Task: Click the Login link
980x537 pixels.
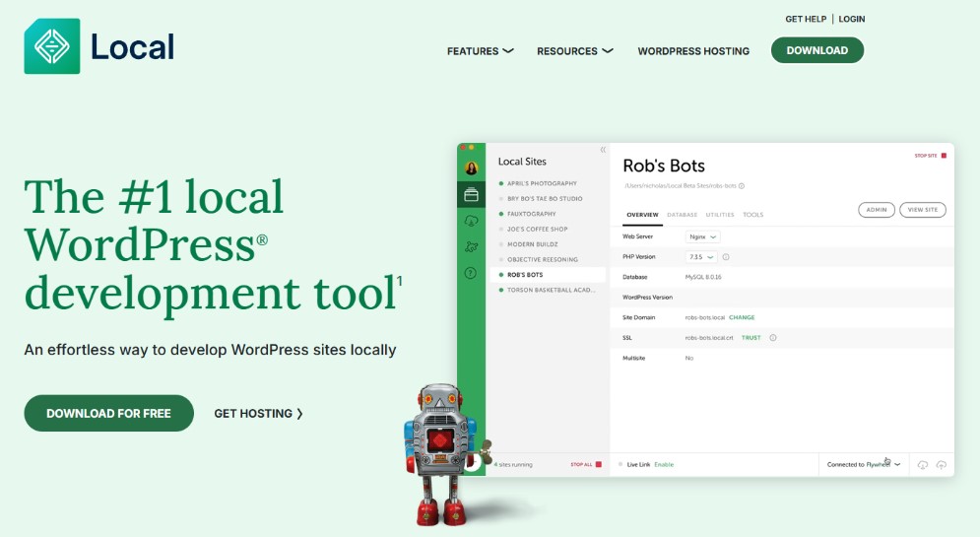Action: coord(852,20)
